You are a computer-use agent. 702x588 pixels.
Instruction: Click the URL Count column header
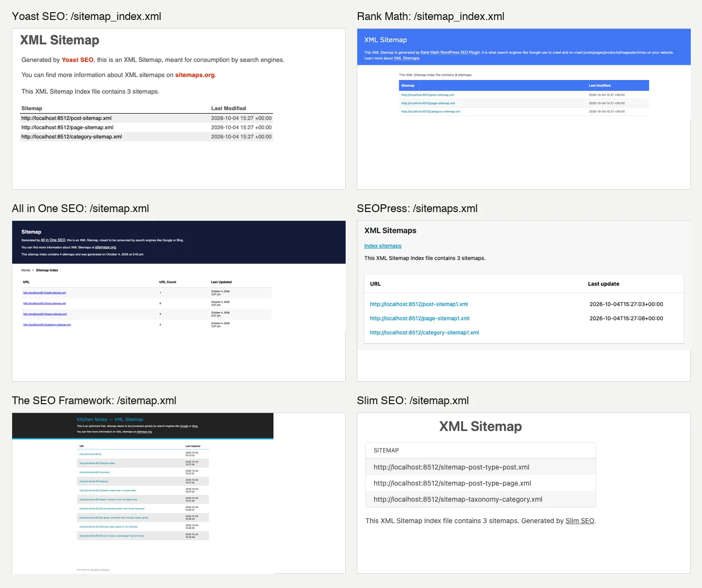pos(168,282)
